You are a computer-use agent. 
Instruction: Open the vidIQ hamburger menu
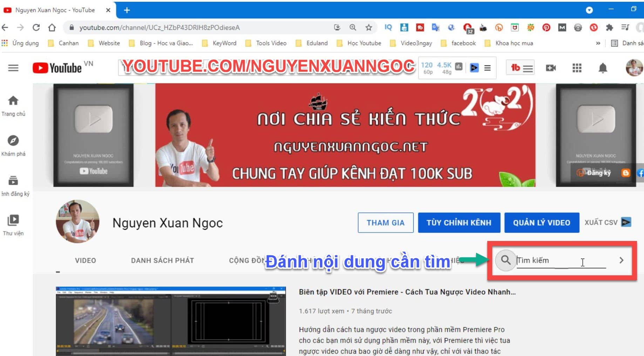(487, 68)
